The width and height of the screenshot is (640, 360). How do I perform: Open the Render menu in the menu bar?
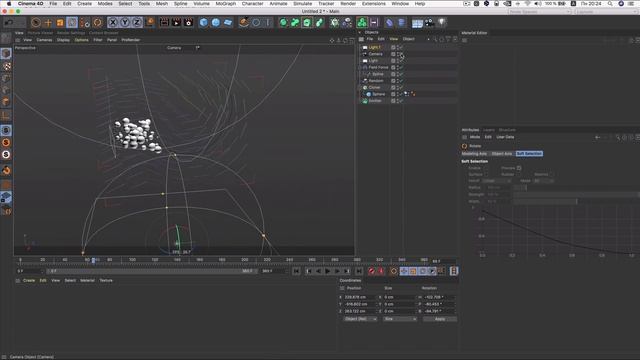point(348,4)
